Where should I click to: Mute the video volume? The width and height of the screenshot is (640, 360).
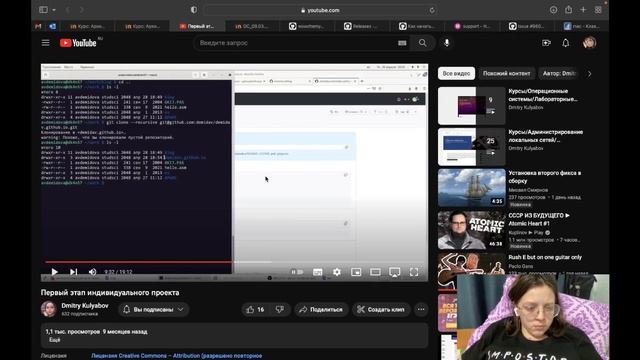click(x=93, y=272)
